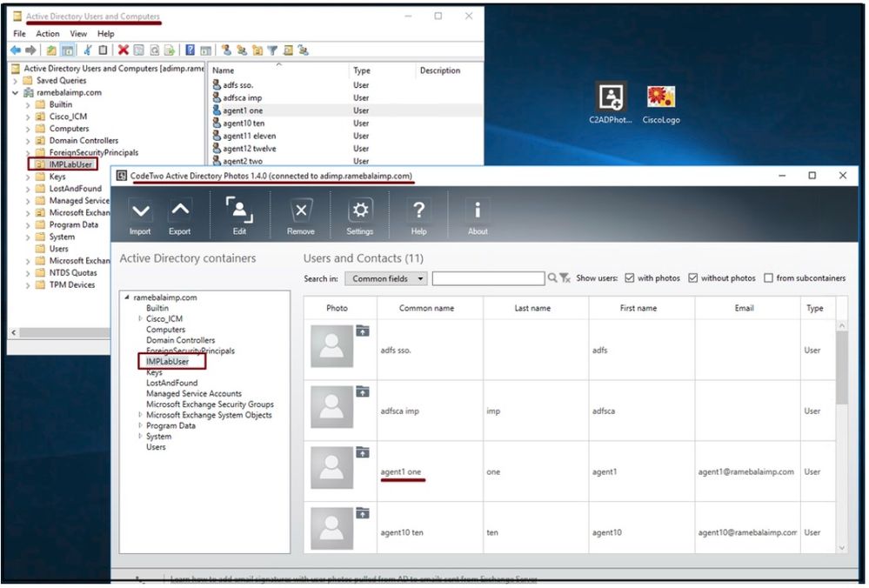This screenshot has width=869, height=588.
Task: Select IMPLabUser in CodeTwo containers tree
Action: [167, 362]
